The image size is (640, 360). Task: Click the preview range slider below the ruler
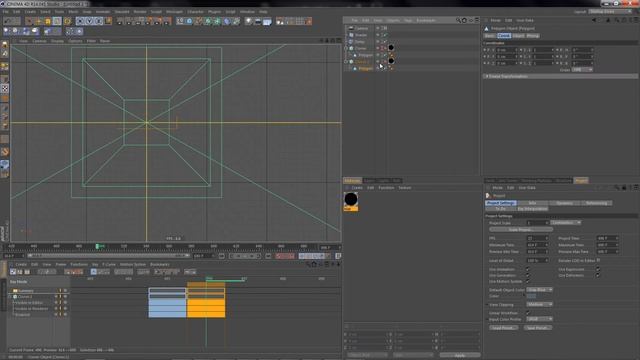tap(109, 256)
